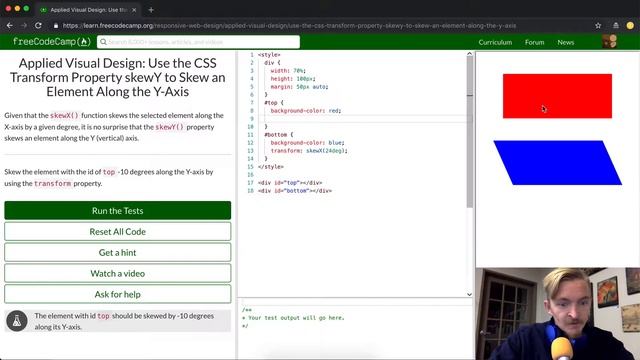This screenshot has width=640, height=360.
Task: Click the browser forward arrow
Action: pyautogui.click(x=24, y=26)
